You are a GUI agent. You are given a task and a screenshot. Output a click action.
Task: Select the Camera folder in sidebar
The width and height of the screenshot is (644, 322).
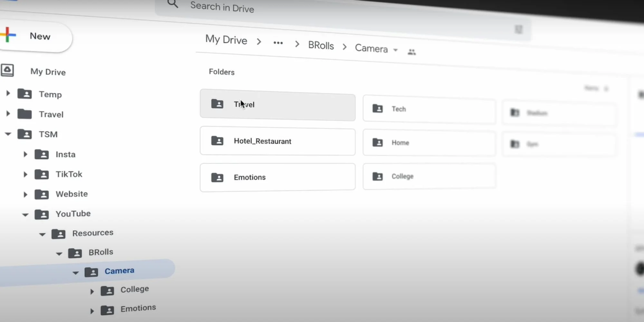pyautogui.click(x=119, y=271)
